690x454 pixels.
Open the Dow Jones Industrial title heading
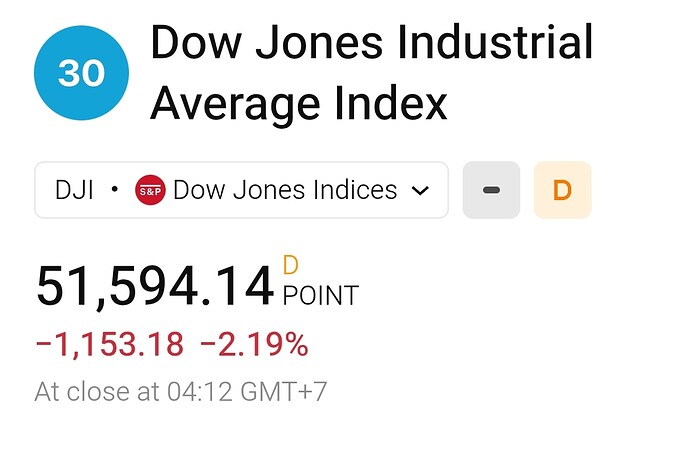tap(372, 43)
